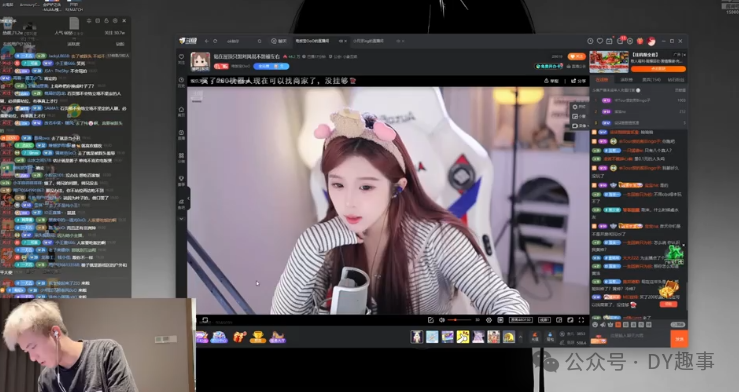
Task: Open player settings gear icon
Action: point(489,320)
